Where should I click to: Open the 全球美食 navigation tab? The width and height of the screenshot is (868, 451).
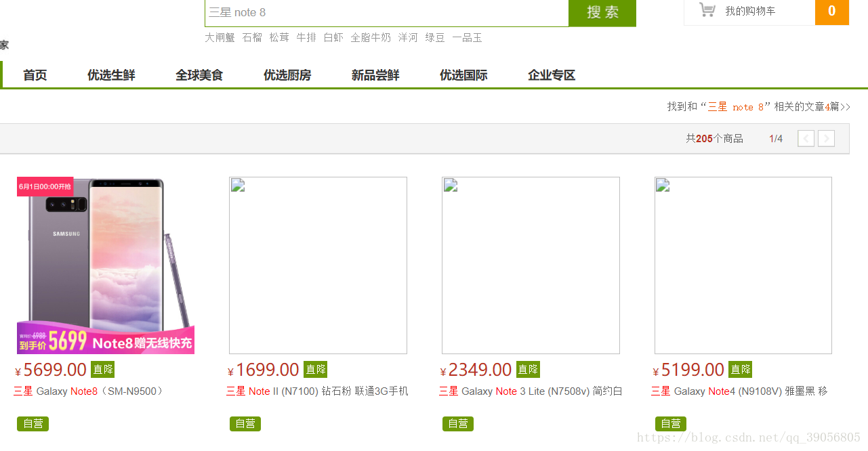coord(199,75)
